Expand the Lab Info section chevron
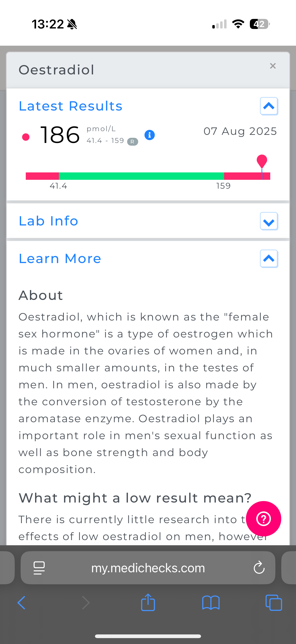Image resolution: width=296 pixels, height=644 pixels. [x=269, y=221]
